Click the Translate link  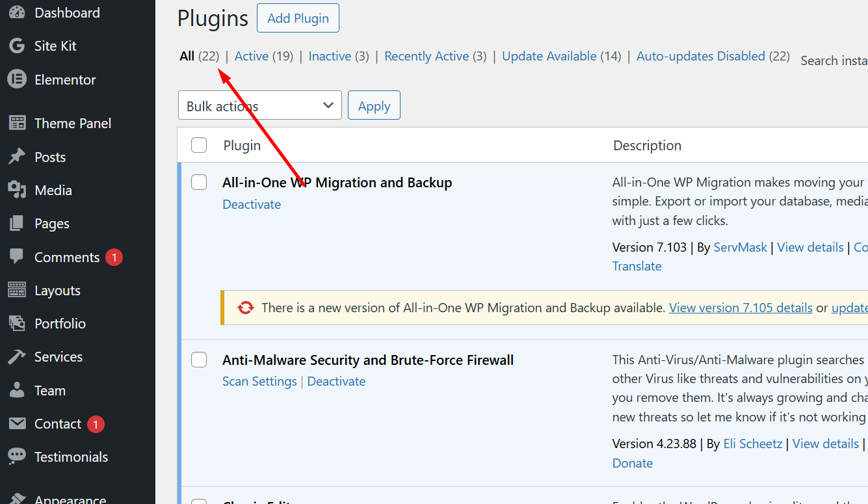[637, 266]
